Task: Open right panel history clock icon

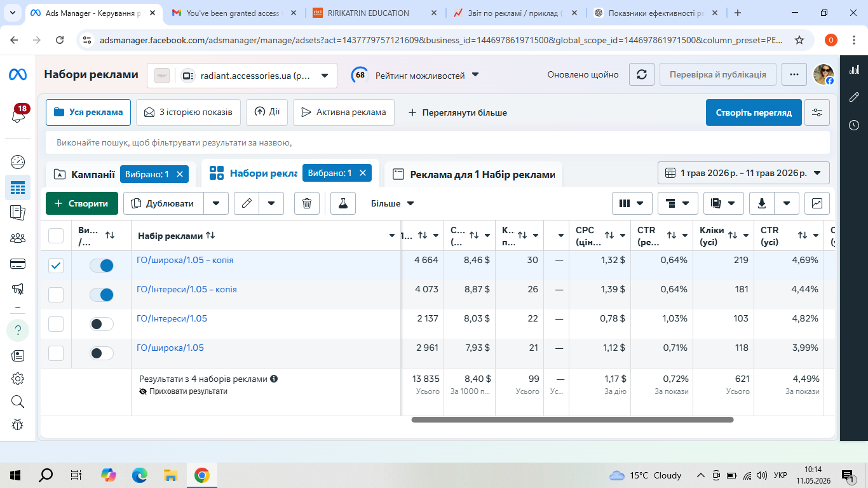Action: point(854,125)
